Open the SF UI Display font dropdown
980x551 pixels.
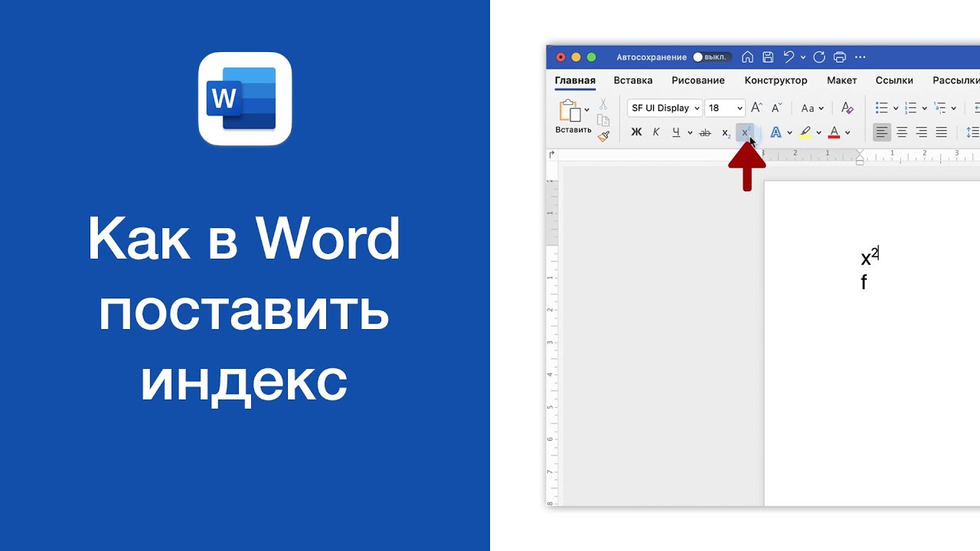(664, 108)
